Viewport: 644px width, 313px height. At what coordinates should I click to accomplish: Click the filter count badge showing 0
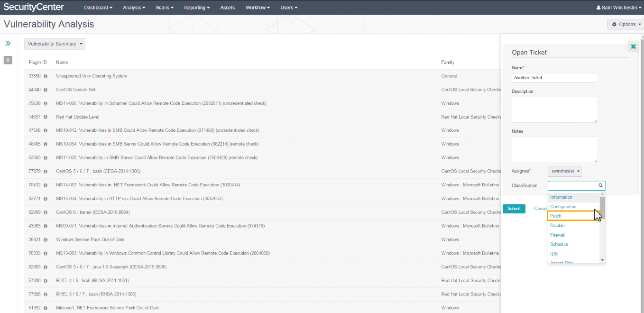(8, 60)
